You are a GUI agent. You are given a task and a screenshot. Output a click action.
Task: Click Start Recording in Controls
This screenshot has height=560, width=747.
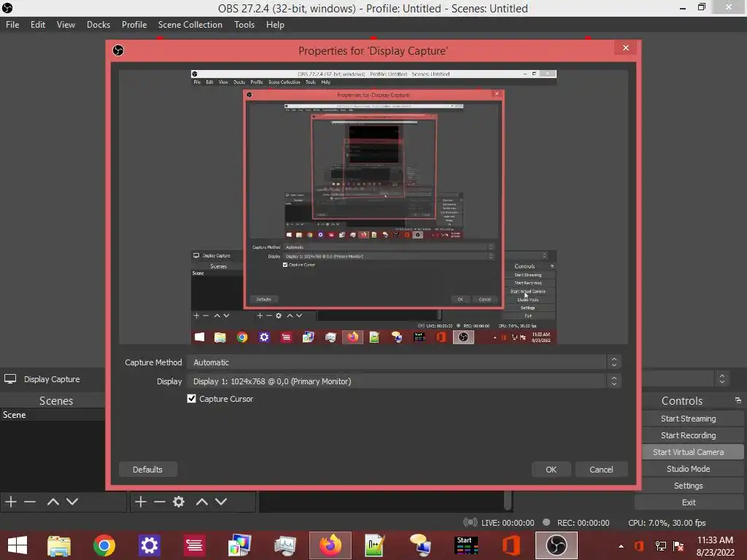688,435
